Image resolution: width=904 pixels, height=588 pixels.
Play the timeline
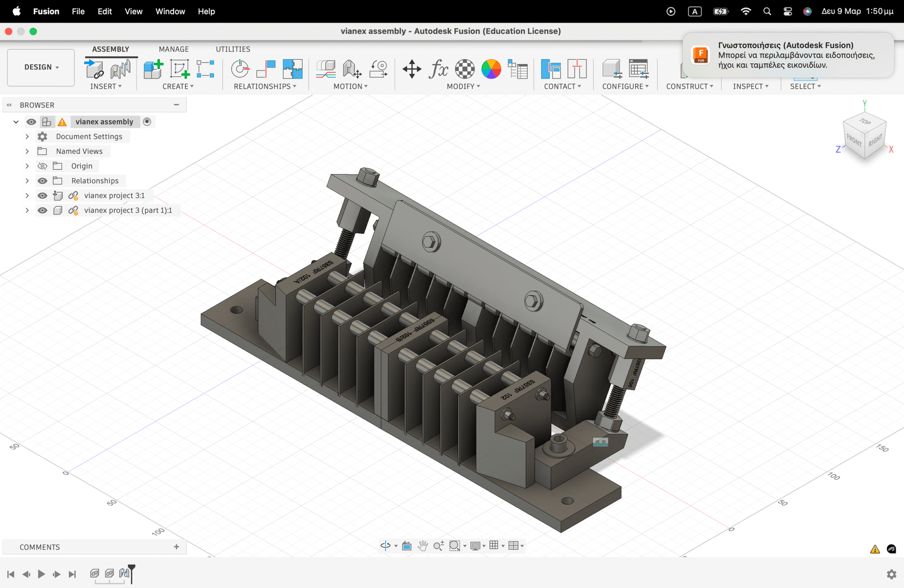(x=41, y=574)
